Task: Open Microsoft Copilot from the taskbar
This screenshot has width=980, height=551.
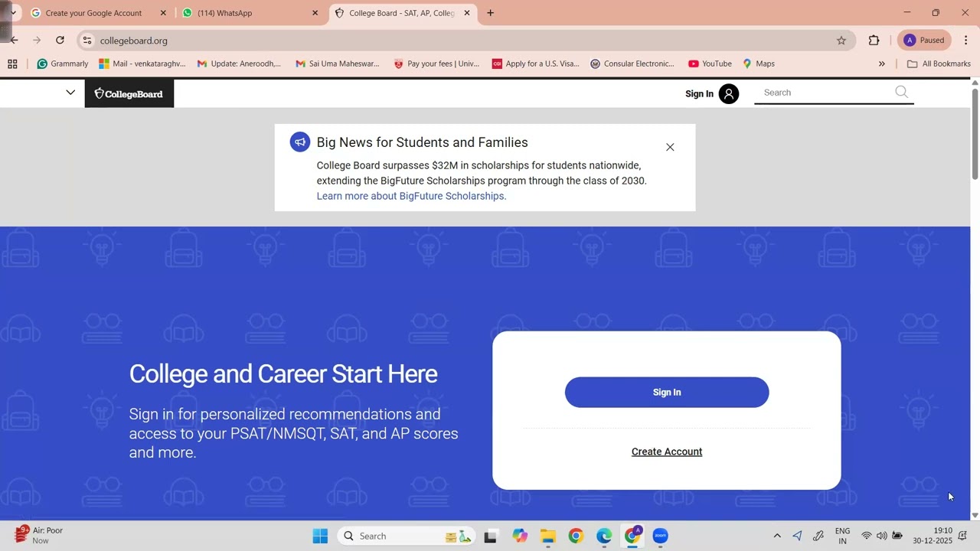Action: pos(520,536)
